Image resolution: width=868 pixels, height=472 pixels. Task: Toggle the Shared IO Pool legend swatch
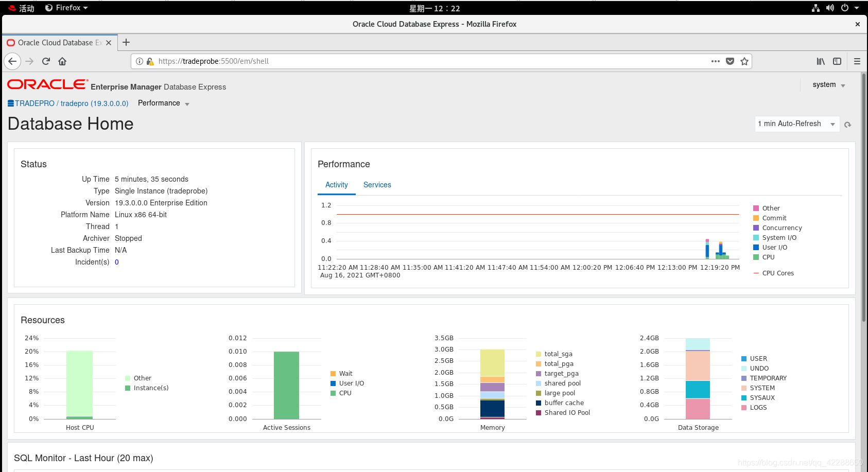click(x=539, y=413)
